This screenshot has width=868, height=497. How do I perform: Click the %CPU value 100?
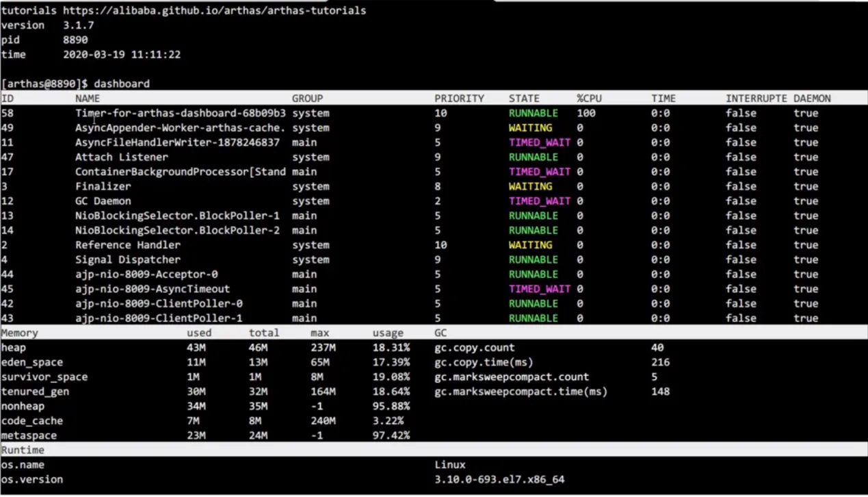586,113
